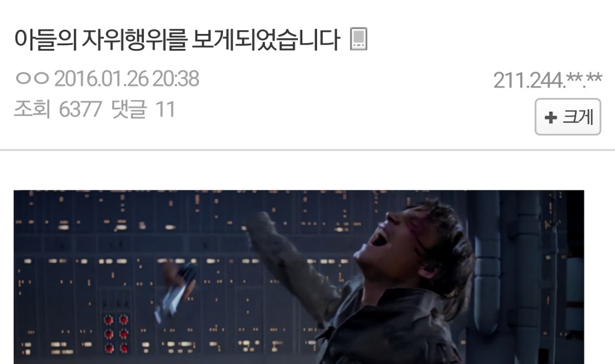Jump to comments via the 댓글 label
This screenshot has width=615, height=364.
[x=129, y=110]
